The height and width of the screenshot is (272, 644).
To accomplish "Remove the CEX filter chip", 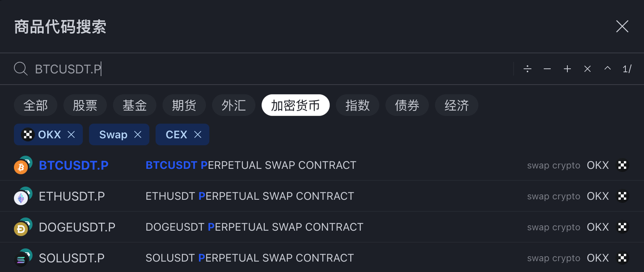I will coord(198,135).
